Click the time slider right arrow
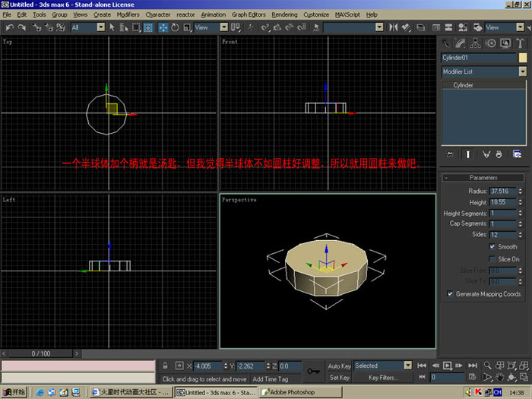 tap(77, 353)
